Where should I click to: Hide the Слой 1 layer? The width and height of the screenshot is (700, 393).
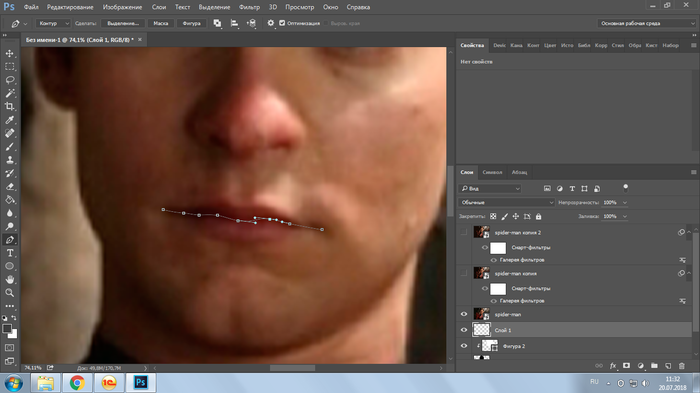(x=464, y=330)
